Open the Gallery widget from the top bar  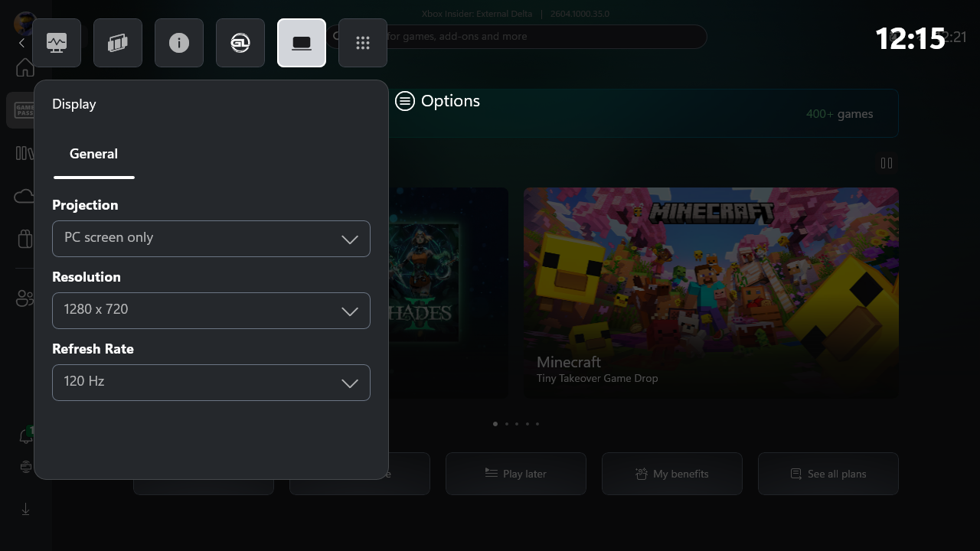tap(118, 43)
